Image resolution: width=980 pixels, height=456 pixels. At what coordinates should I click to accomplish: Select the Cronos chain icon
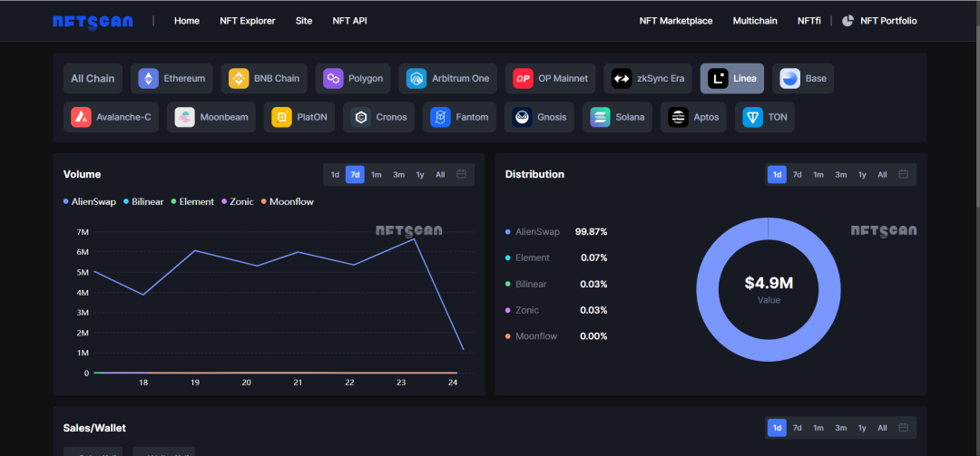pos(360,117)
